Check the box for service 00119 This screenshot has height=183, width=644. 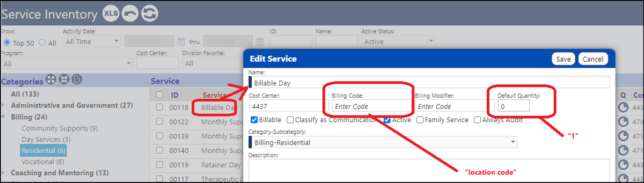(x=159, y=165)
